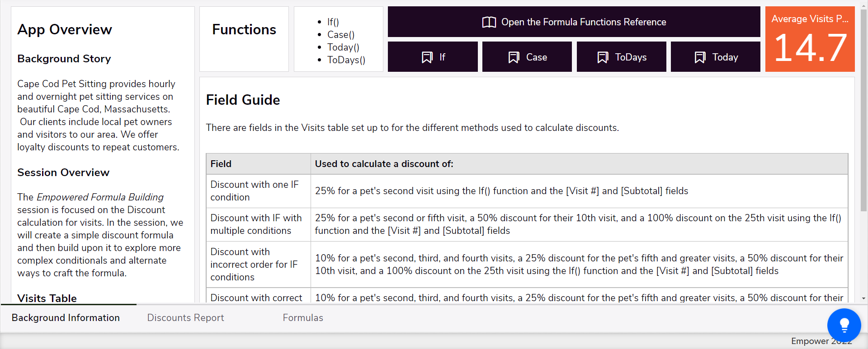
Task: Click the open book icon in reference button
Action: [489, 22]
